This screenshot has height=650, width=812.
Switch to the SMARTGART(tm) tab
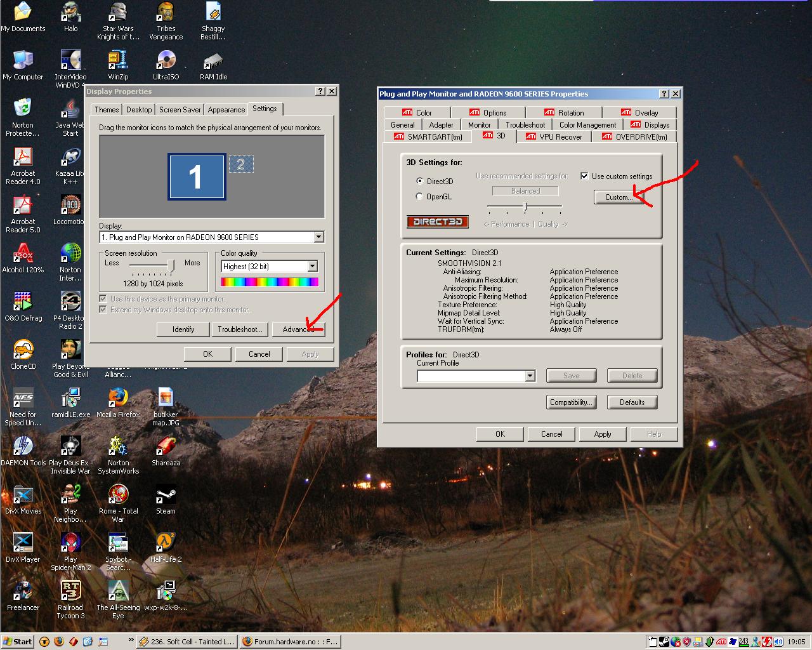428,136
